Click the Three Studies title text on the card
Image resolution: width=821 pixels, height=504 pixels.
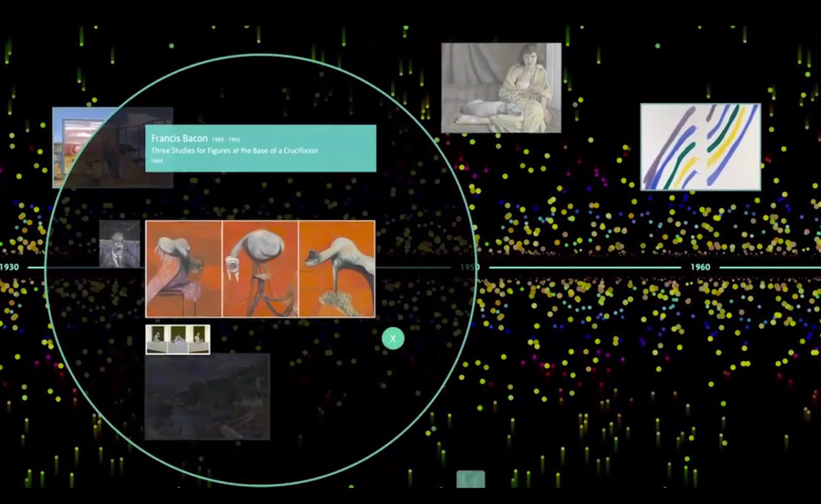click(x=234, y=151)
